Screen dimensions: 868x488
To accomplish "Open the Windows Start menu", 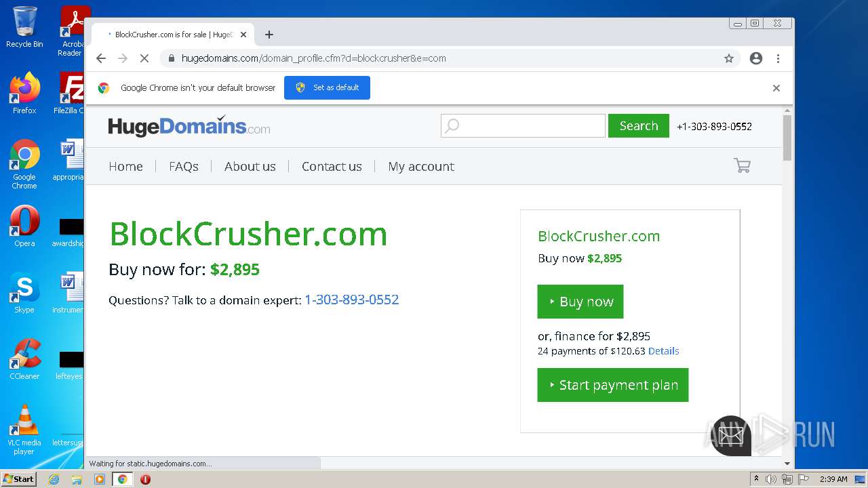I will click(x=18, y=479).
